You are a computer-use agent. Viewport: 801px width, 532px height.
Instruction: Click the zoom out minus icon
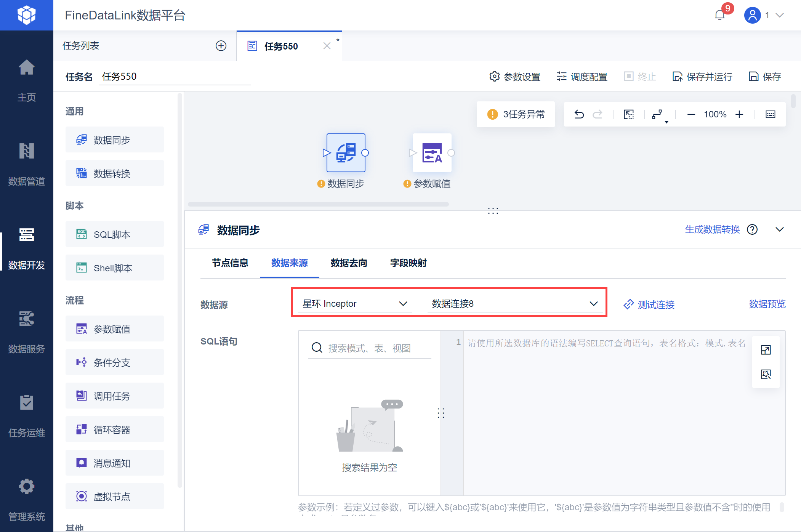coord(691,114)
